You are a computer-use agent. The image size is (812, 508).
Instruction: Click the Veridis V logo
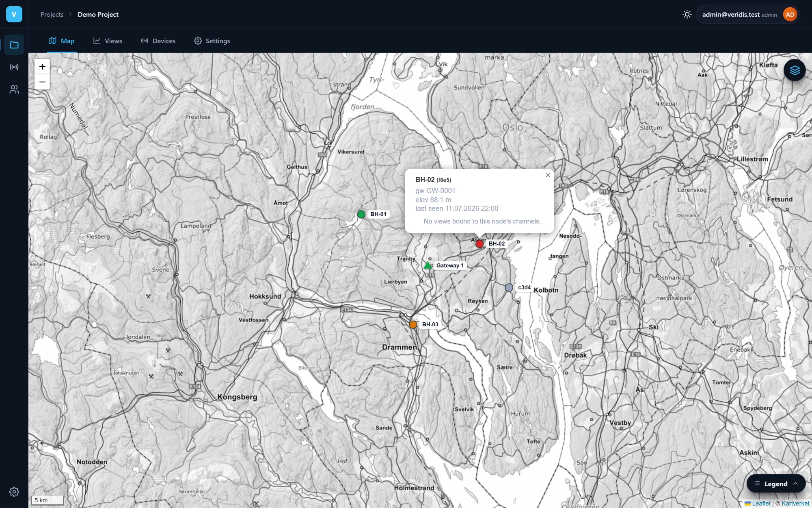pos(14,14)
